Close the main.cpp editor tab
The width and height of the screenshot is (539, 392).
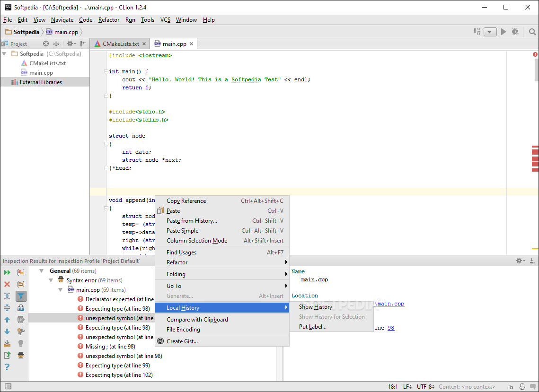192,44
